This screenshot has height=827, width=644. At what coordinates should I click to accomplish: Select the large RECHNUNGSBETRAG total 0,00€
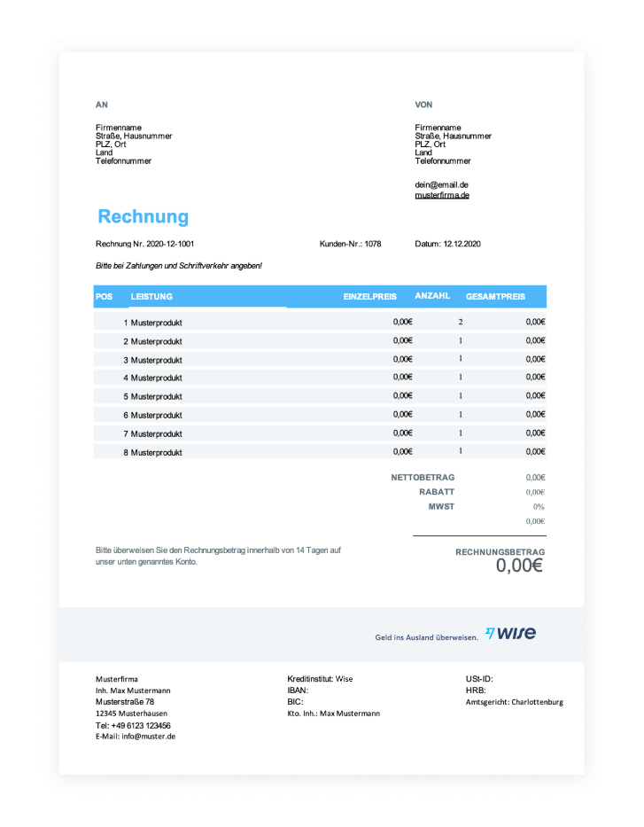pyautogui.click(x=519, y=566)
